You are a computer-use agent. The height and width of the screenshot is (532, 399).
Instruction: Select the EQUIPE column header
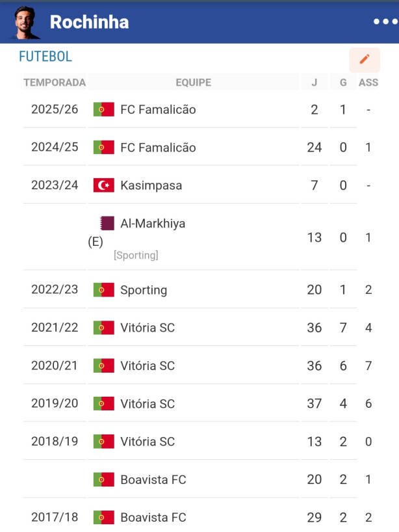point(194,83)
